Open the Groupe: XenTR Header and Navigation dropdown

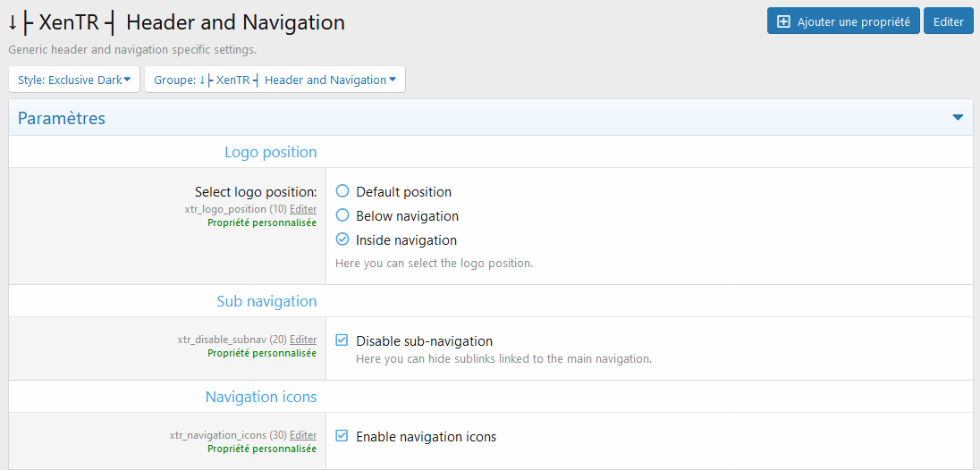pyautogui.click(x=275, y=80)
